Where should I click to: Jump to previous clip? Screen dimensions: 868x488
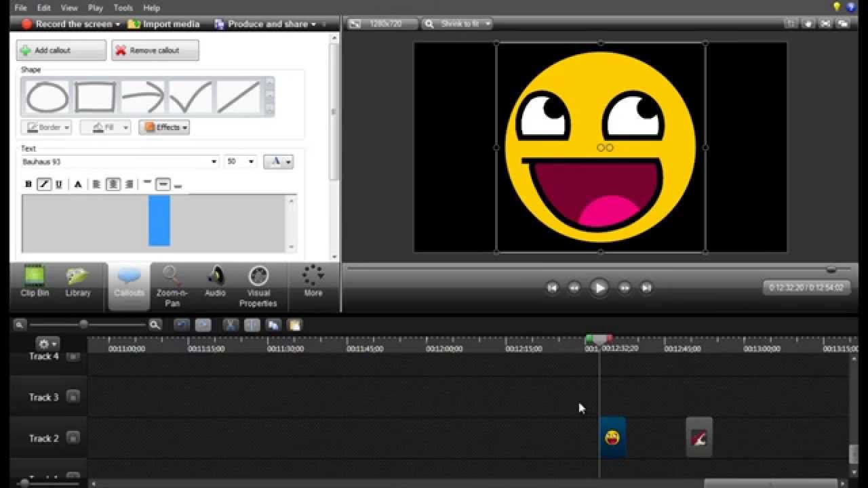(x=552, y=288)
